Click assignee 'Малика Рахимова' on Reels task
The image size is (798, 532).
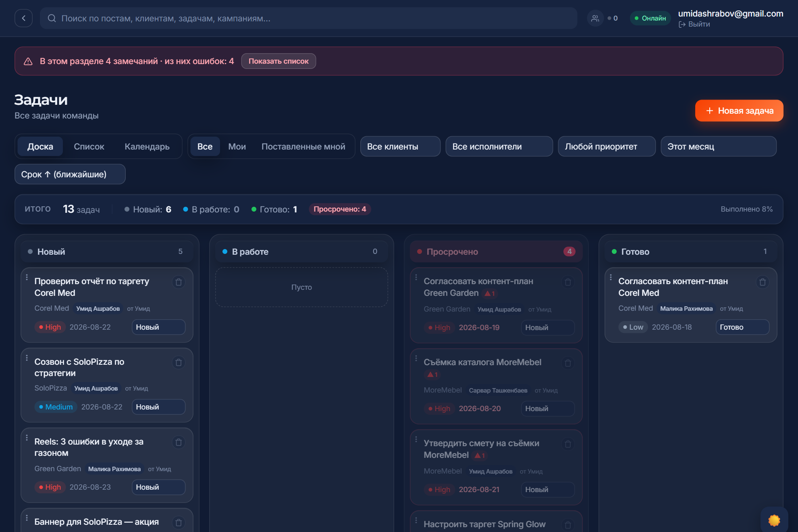tap(114, 469)
